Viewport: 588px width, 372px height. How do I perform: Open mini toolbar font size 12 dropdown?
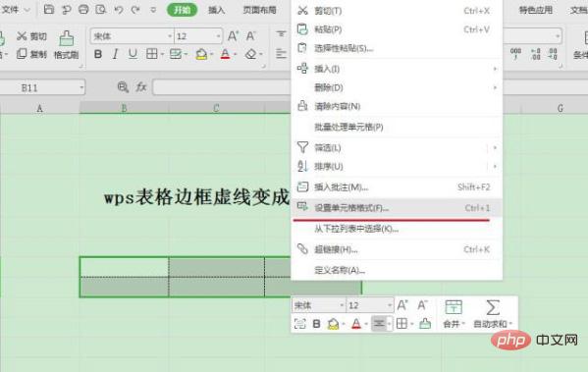pos(390,305)
